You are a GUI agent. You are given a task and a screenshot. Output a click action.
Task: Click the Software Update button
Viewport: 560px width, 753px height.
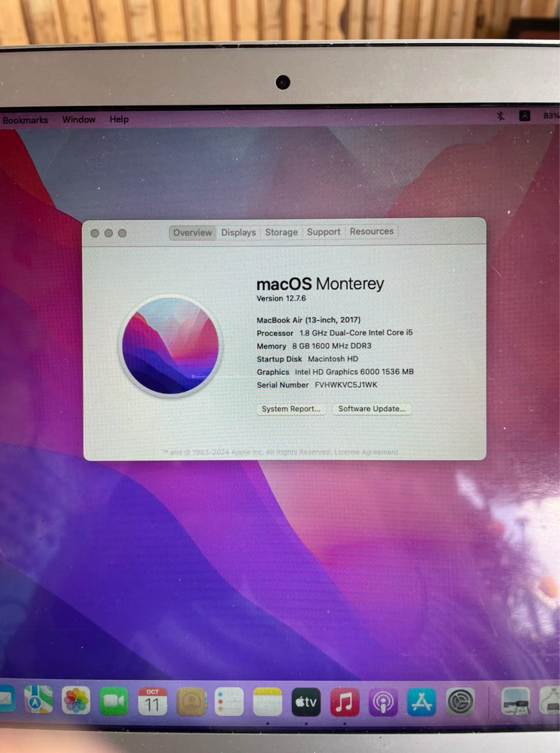[x=372, y=409]
